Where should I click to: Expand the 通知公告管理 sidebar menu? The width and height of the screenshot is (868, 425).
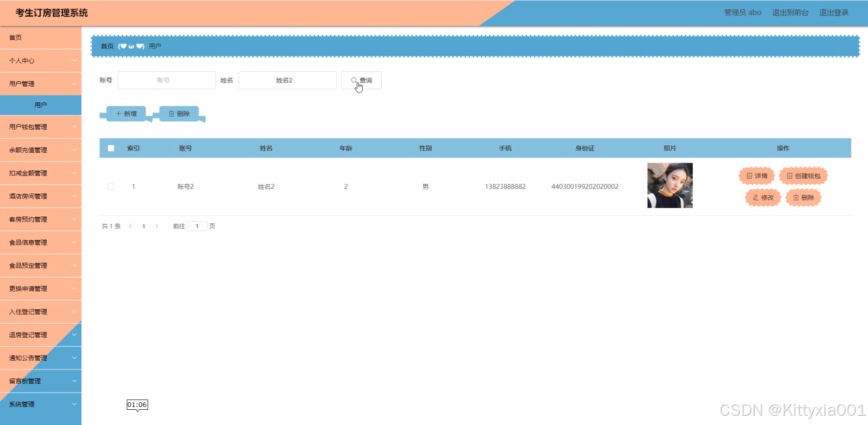pyautogui.click(x=41, y=358)
